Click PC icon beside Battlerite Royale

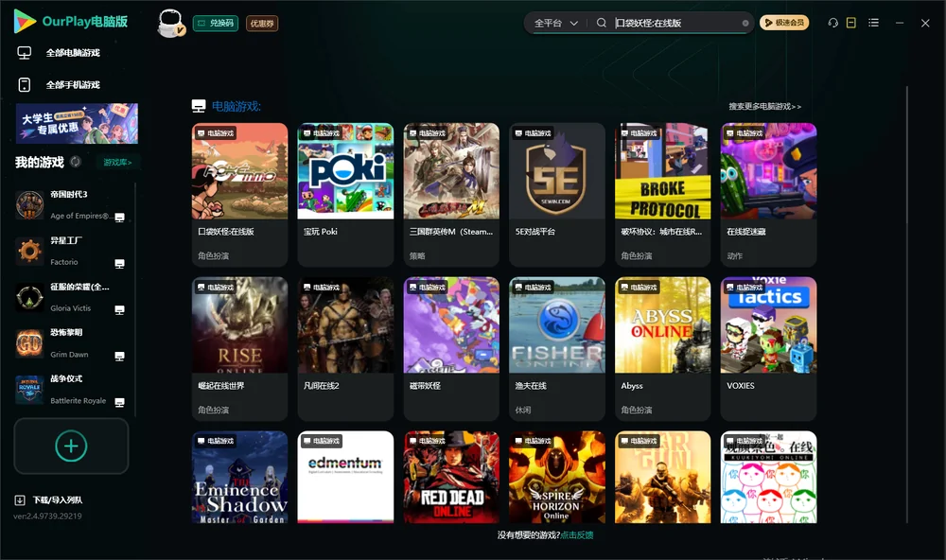click(119, 403)
